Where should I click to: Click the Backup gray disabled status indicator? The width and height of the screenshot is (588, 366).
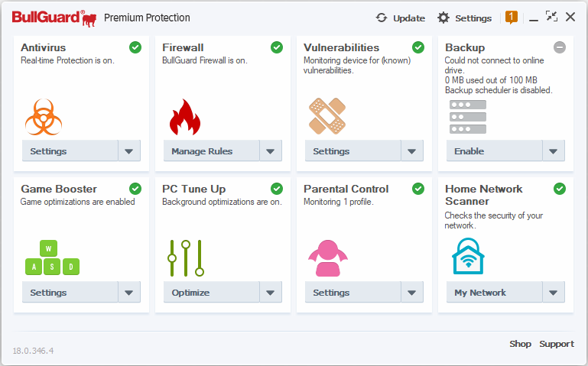click(x=560, y=47)
